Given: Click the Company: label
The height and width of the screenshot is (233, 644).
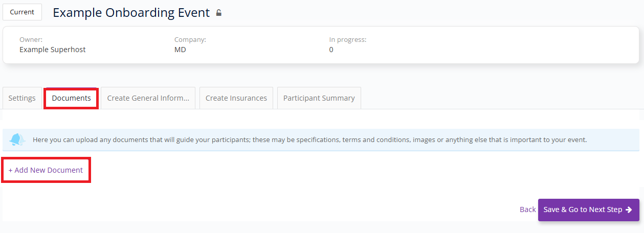Looking at the screenshot, I should point(190,39).
